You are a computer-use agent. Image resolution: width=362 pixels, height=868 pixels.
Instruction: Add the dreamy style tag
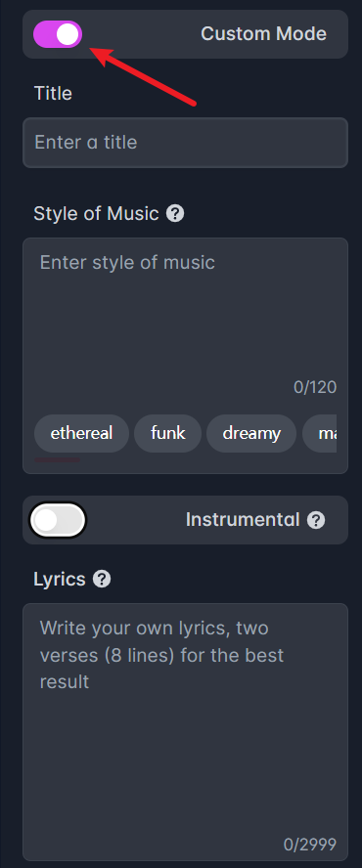click(x=251, y=433)
